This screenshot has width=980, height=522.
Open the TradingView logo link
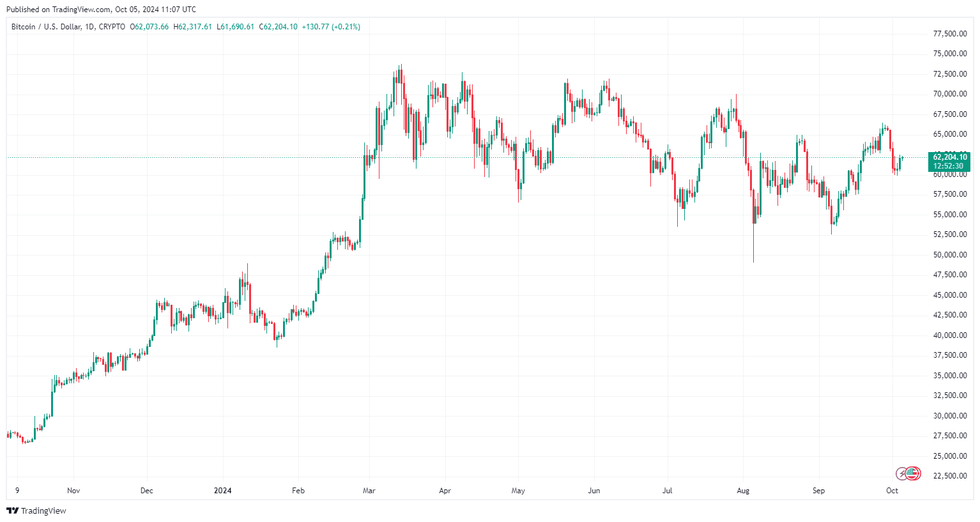36,510
